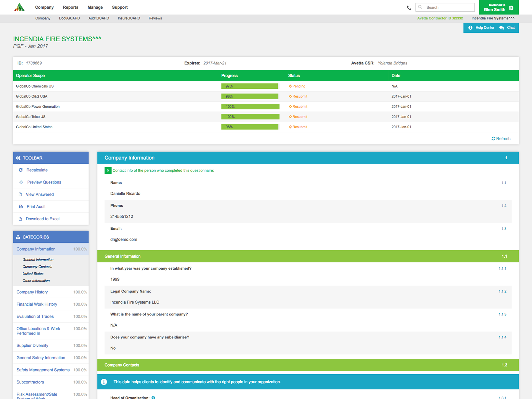Viewport: 532px width, 399px height.
Task: Click the Categories hierarchy icon
Action: tap(18, 237)
